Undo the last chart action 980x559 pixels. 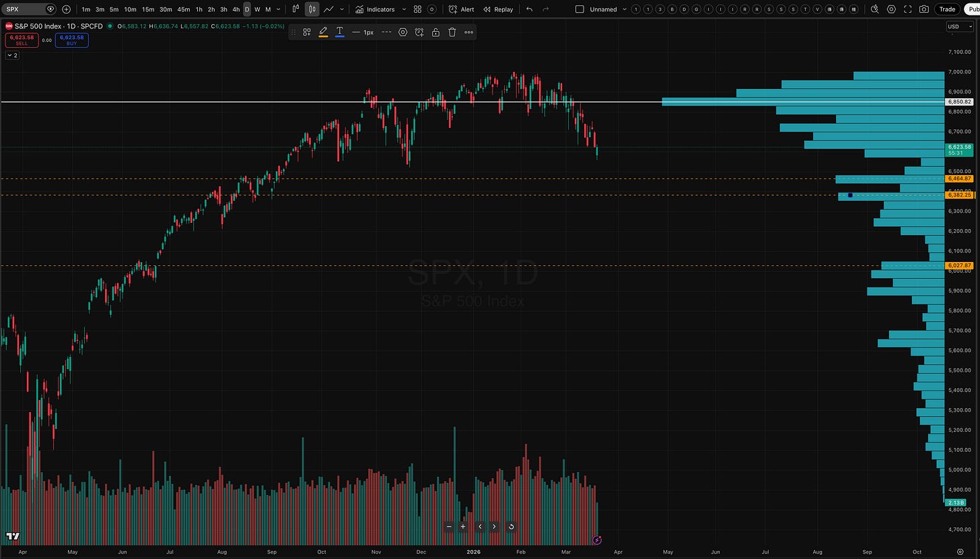(x=529, y=9)
